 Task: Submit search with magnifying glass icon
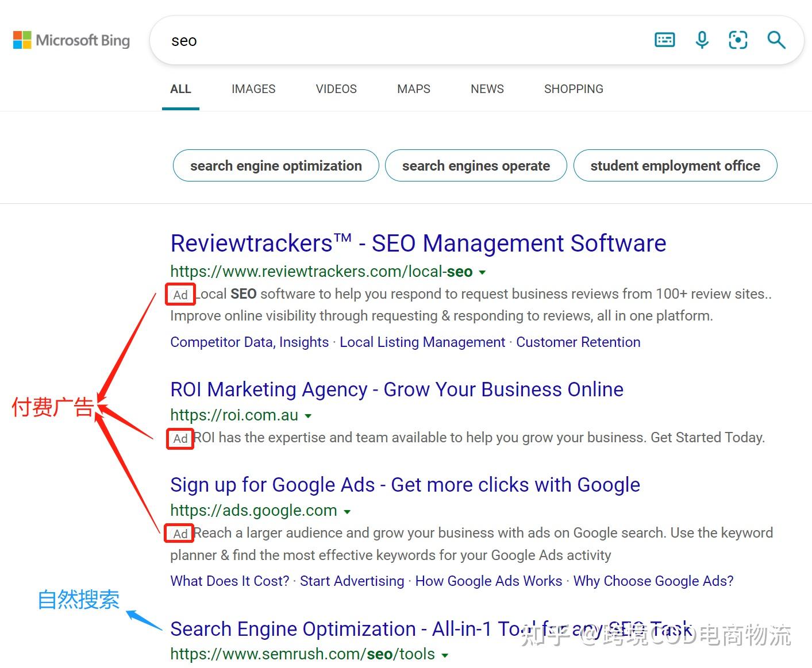pyautogui.click(x=776, y=40)
